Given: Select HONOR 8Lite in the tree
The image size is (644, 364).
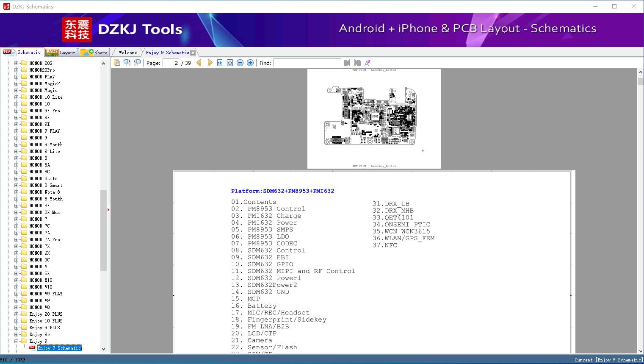Looking at the screenshot, I should click(x=43, y=178).
